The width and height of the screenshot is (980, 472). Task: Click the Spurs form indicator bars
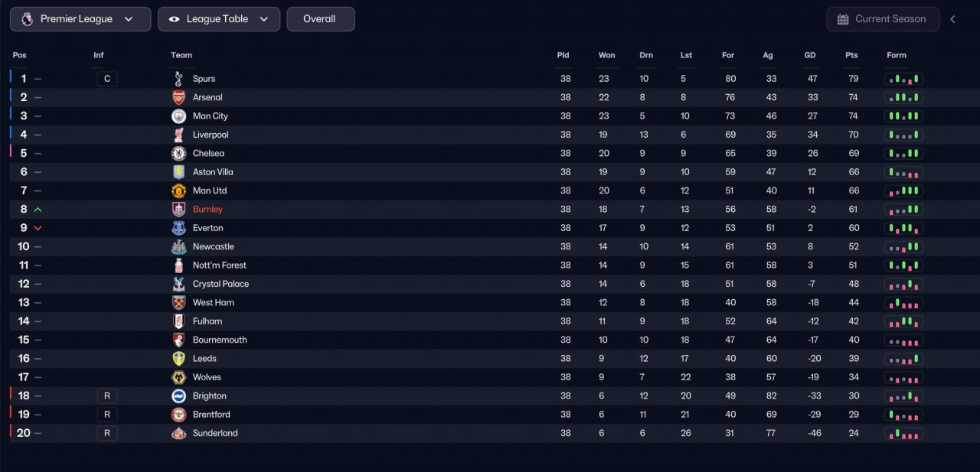(903, 79)
